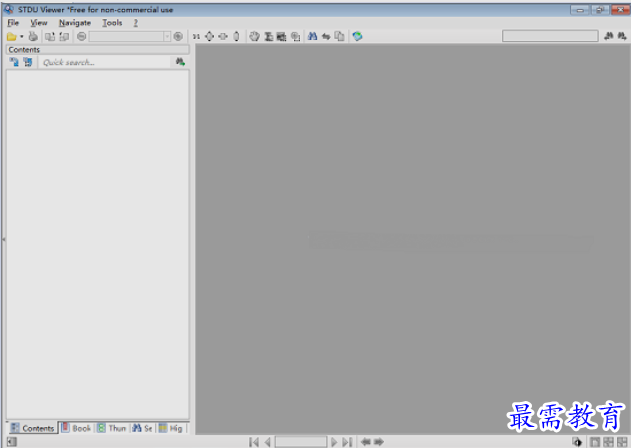The image size is (631, 448).
Task: Go to first page
Action: click(254, 442)
